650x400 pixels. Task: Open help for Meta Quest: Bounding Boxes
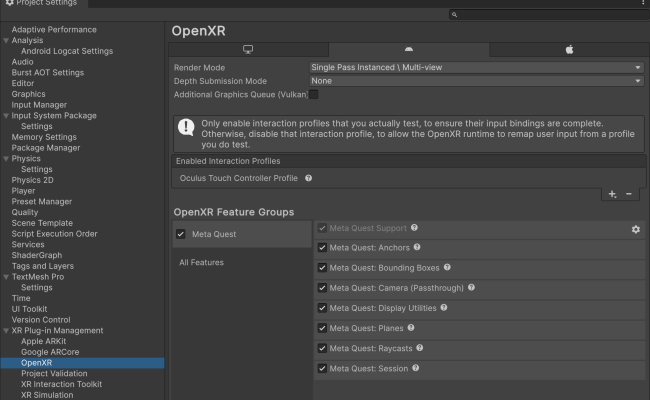click(x=447, y=267)
